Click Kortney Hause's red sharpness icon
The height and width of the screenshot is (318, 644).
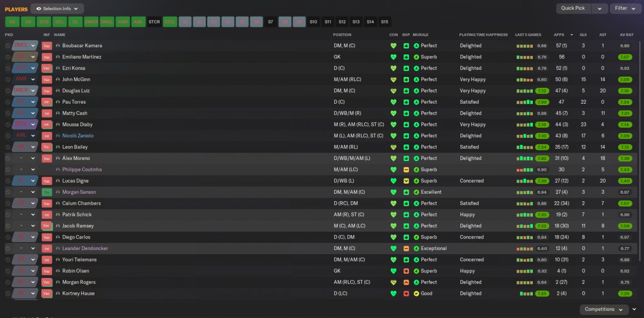(406, 293)
